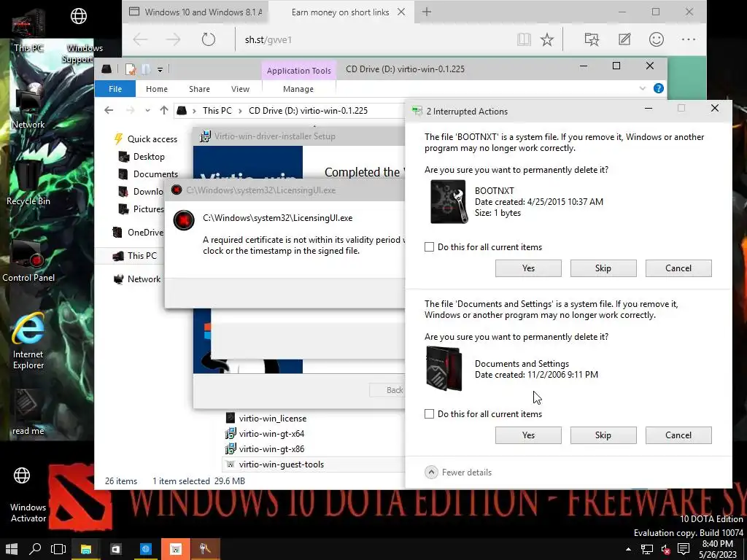
Task: Select Documents in navigation pane
Action: click(x=148, y=174)
